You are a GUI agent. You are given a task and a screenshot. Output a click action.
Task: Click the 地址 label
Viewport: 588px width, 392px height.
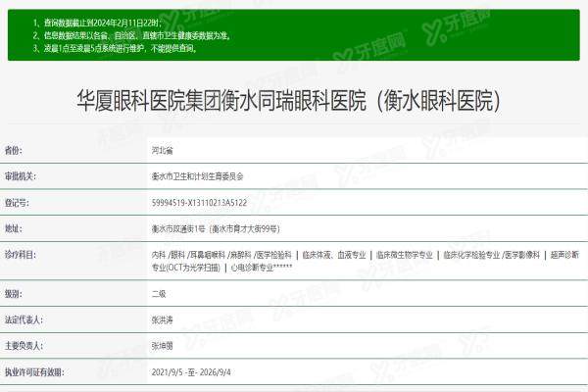pos(14,228)
